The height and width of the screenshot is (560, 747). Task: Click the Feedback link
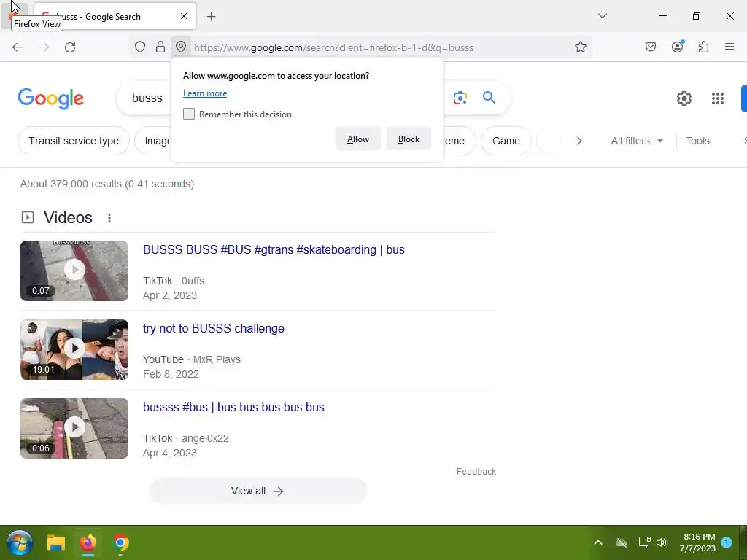pyautogui.click(x=476, y=472)
